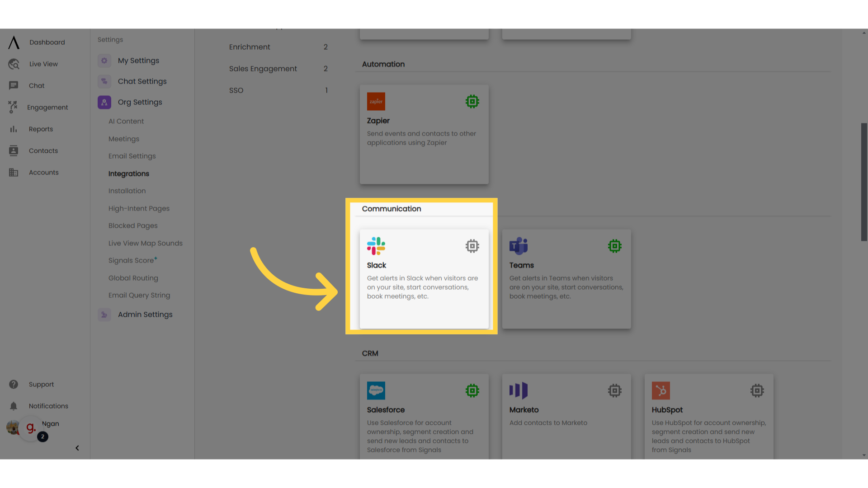
Task: Open the Teams integration card
Action: 566,279
